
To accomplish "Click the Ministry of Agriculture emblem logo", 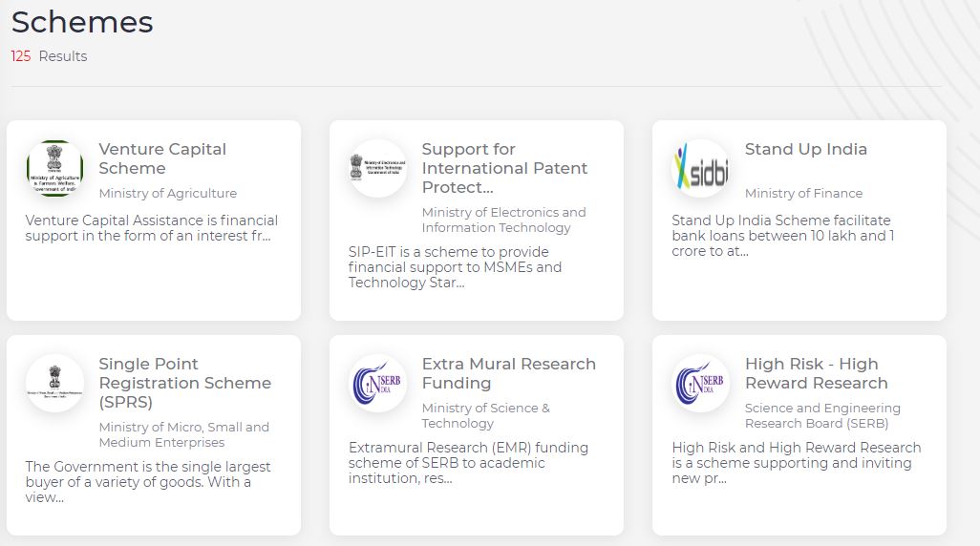I will 55,169.
